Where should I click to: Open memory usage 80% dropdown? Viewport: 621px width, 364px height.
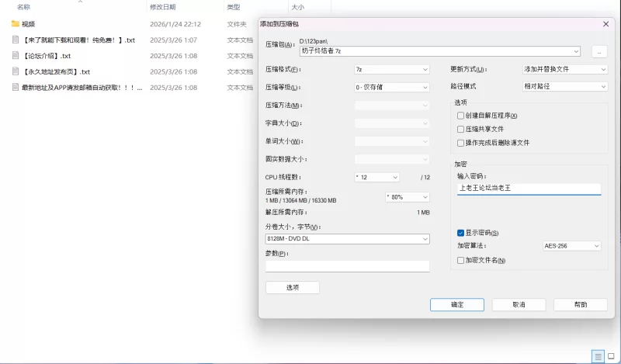pos(407,197)
